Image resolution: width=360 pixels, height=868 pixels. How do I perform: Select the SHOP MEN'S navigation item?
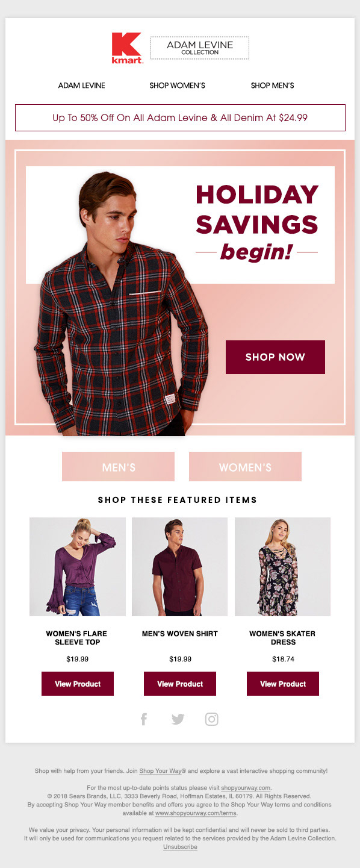[272, 86]
